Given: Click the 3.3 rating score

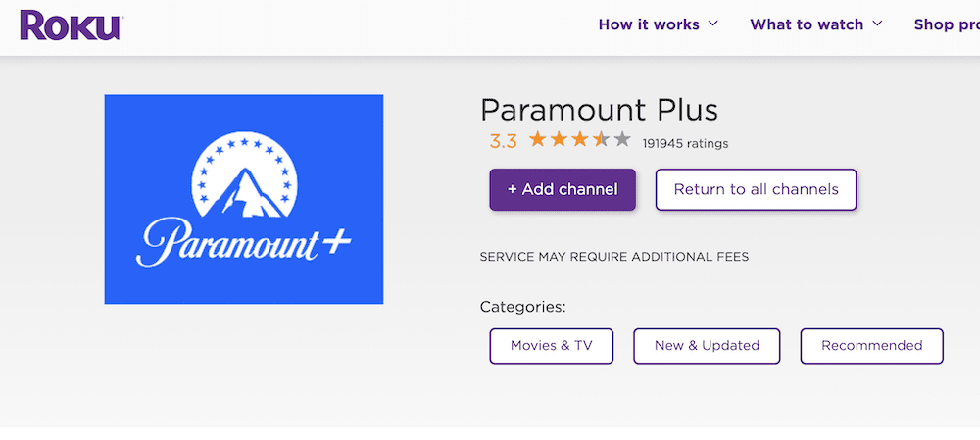Looking at the screenshot, I should pyautogui.click(x=503, y=141).
